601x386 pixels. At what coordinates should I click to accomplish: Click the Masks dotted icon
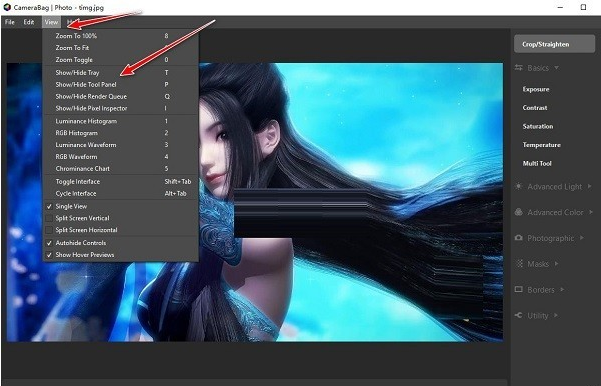(519, 263)
